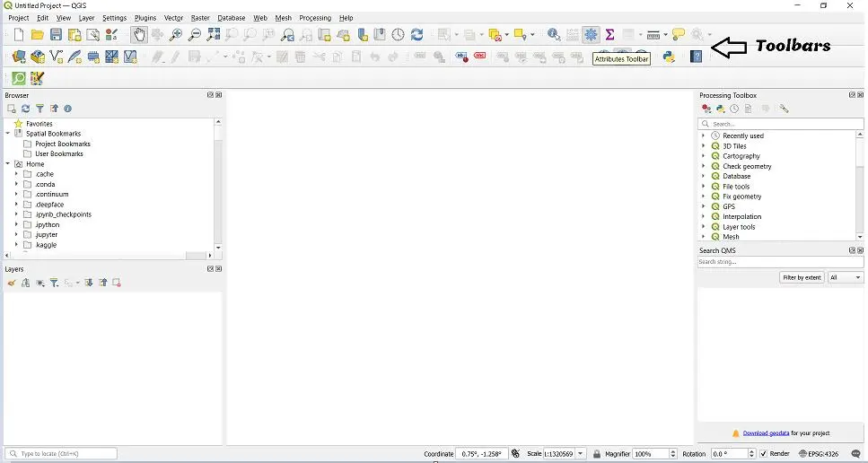This screenshot has width=868, height=463.
Task: Open the Vector menu
Action: click(x=173, y=18)
